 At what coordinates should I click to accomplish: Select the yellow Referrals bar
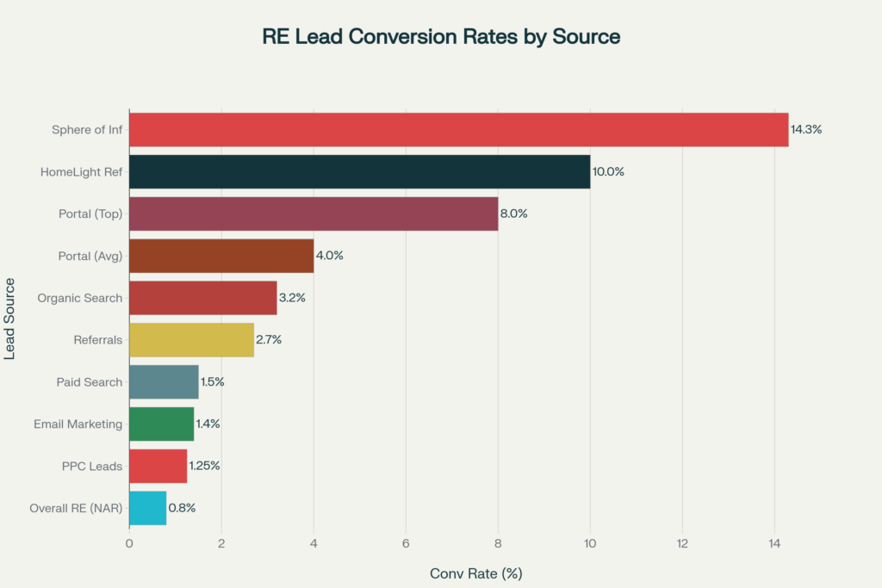191,339
